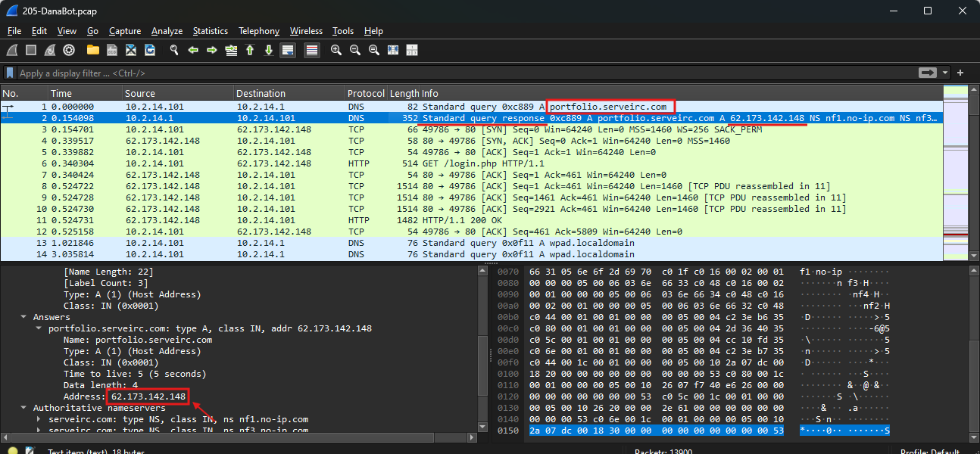Click the packet details vertical scrollbar

coord(482,348)
